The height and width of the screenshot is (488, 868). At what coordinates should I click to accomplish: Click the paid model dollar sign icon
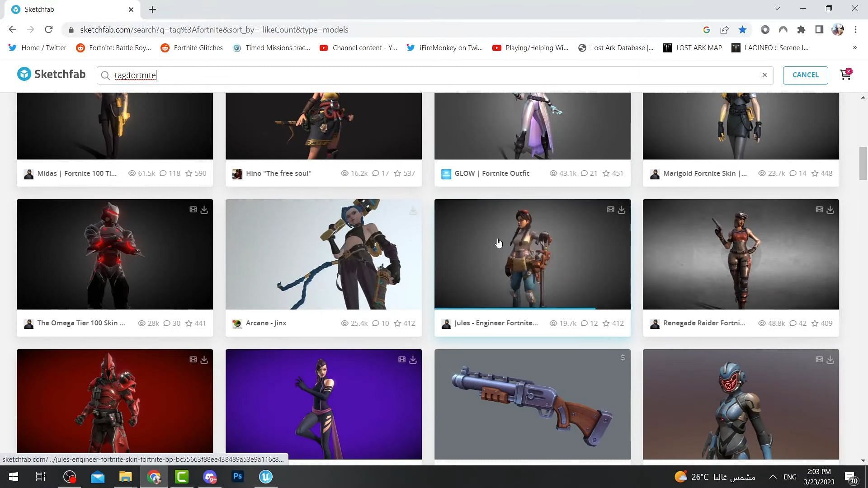(623, 359)
